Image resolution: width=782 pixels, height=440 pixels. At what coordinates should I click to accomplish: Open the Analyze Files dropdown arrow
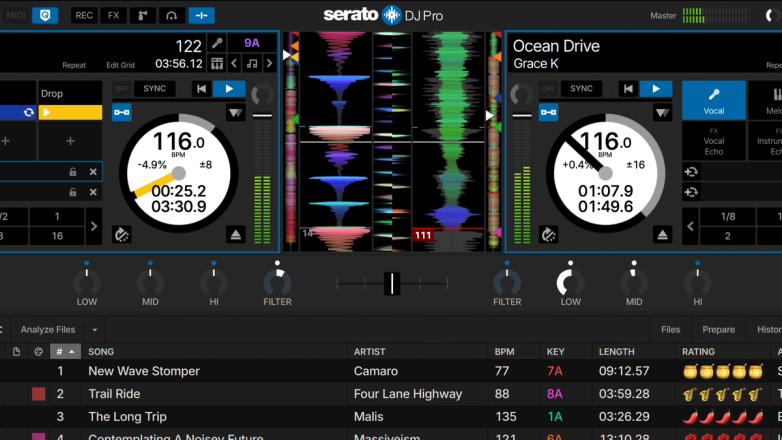click(x=95, y=330)
